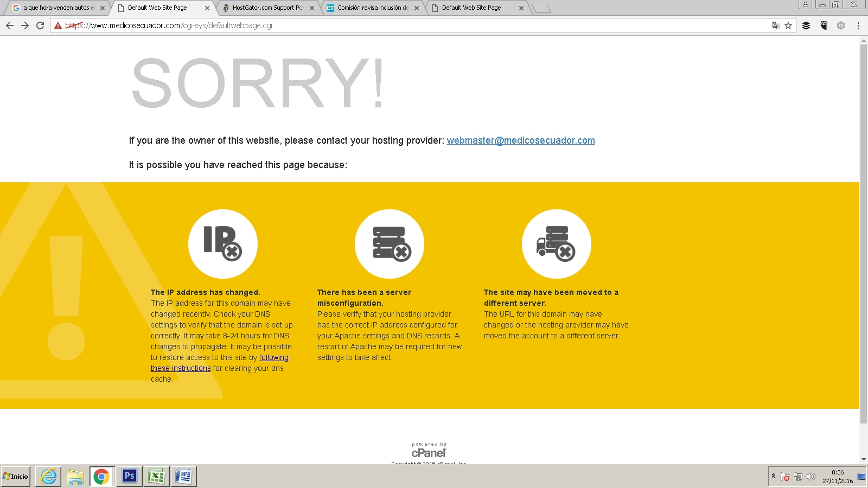Click the site moved truck icon
Viewport: 868px width, 488px height.
coord(557,243)
